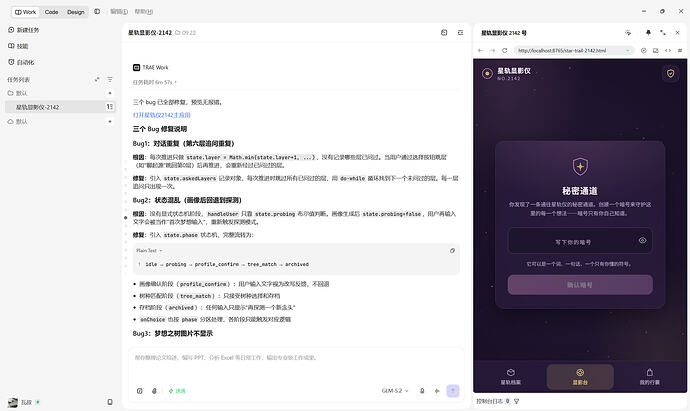Click the 星轨显影仪 logo in app header

click(487, 73)
